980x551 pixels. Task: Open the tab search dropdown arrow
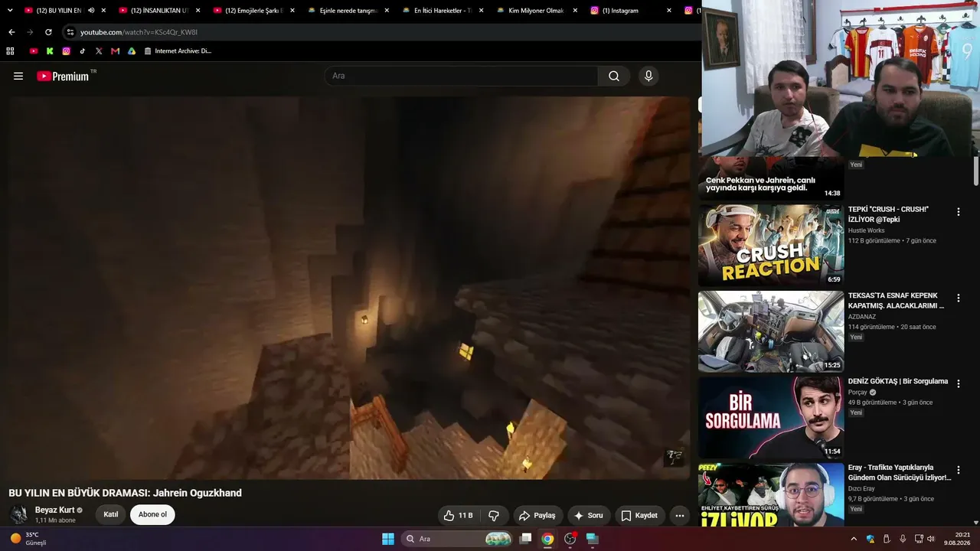[10, 11]
